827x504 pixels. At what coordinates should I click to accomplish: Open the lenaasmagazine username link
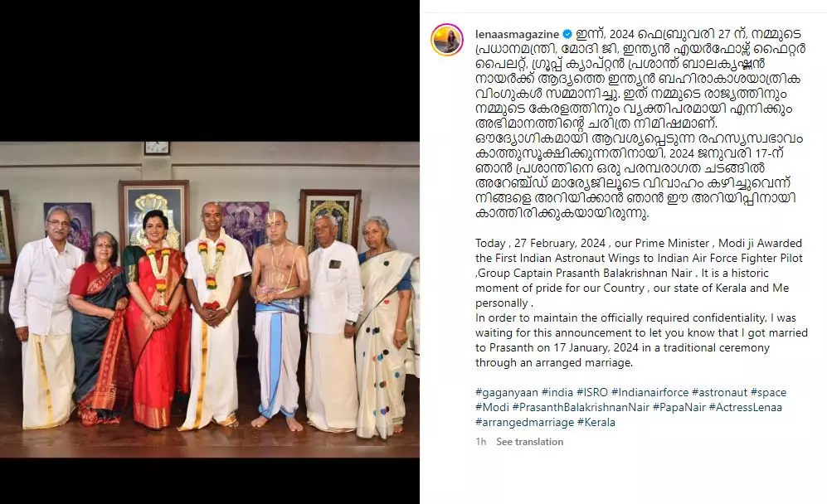(517, 34)
